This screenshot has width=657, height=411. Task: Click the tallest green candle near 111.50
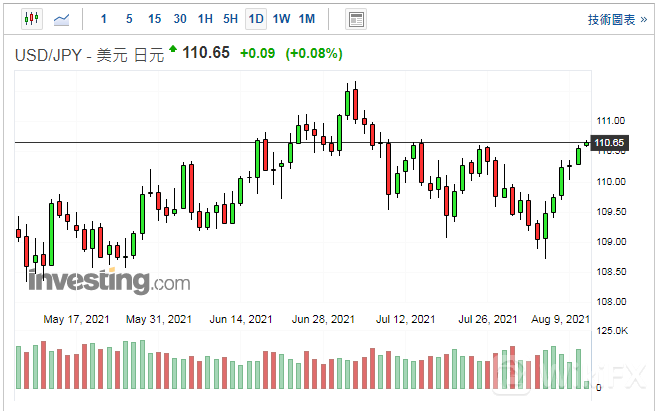(347, 104)
